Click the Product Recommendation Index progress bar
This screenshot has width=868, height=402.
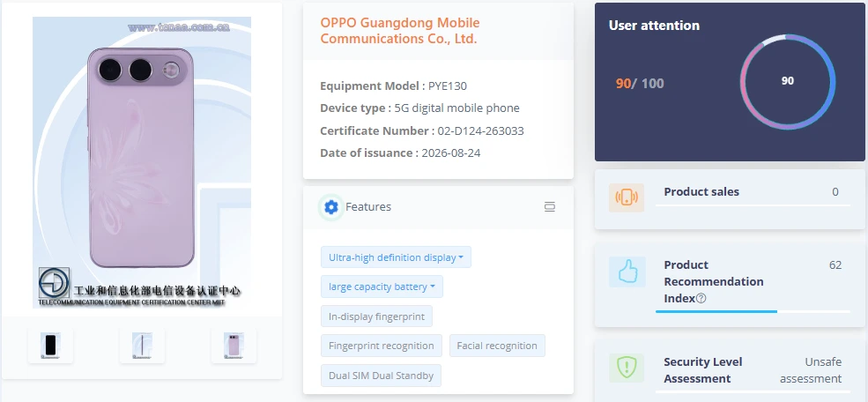tap(753, 312)
